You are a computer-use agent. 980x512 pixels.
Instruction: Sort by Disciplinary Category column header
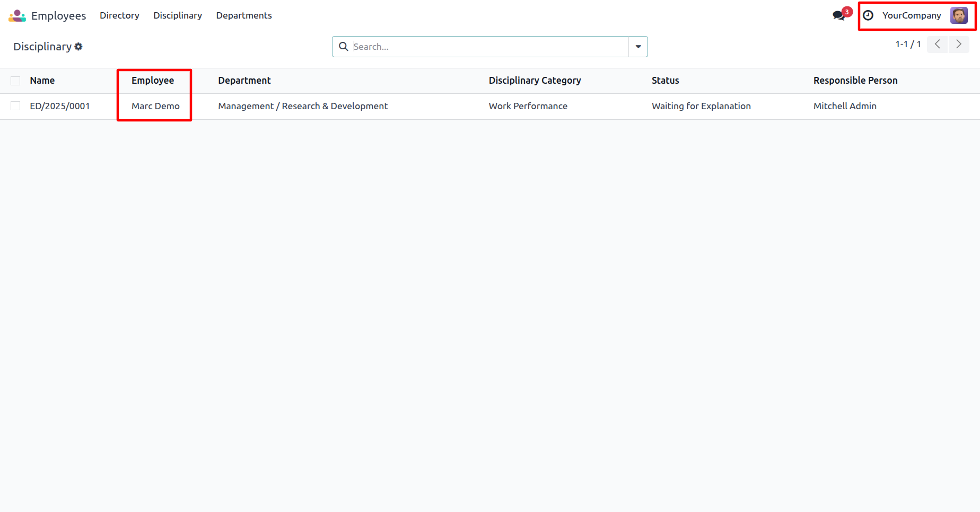click(x=535, y=81)
